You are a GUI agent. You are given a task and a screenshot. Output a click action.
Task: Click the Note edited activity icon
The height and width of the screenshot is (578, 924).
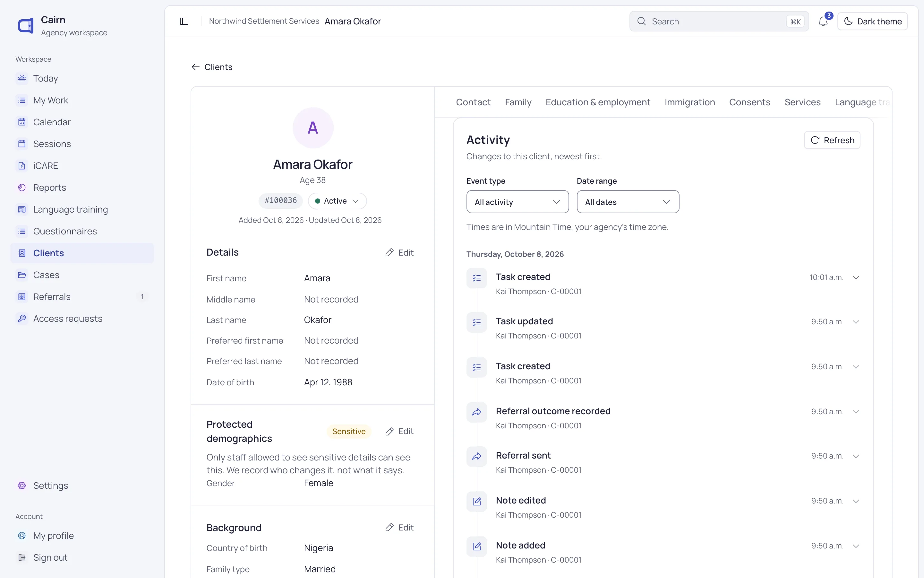coord(476,501)
